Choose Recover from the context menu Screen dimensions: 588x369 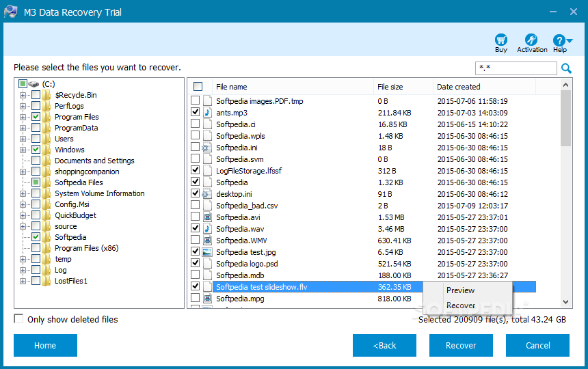461,305
